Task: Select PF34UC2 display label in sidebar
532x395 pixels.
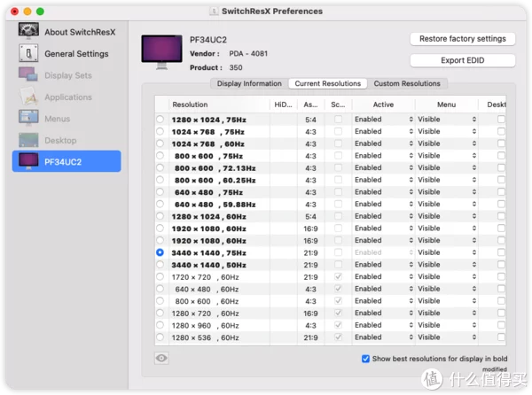Action: click(x=63, y=162)
